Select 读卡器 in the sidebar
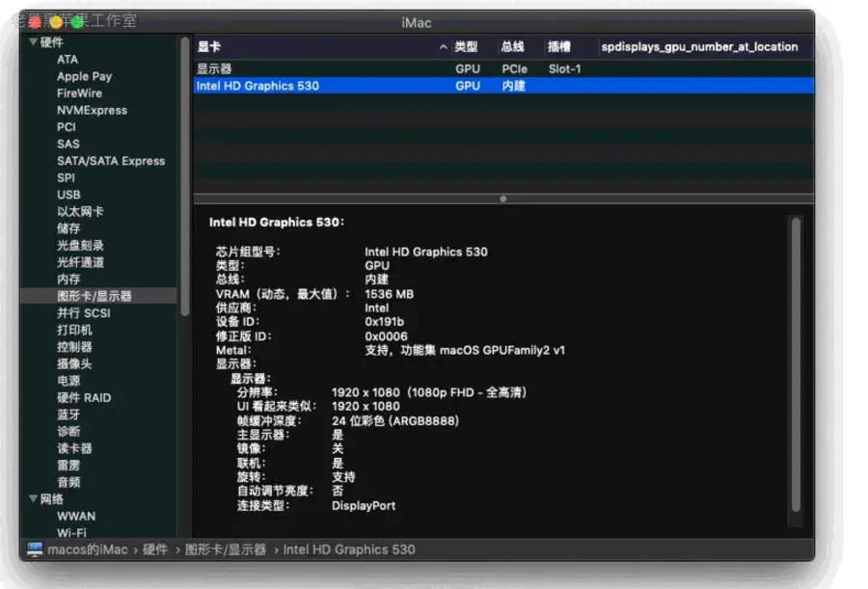The height and width of the screenshot is (589, 868). [x=74, y=448]
